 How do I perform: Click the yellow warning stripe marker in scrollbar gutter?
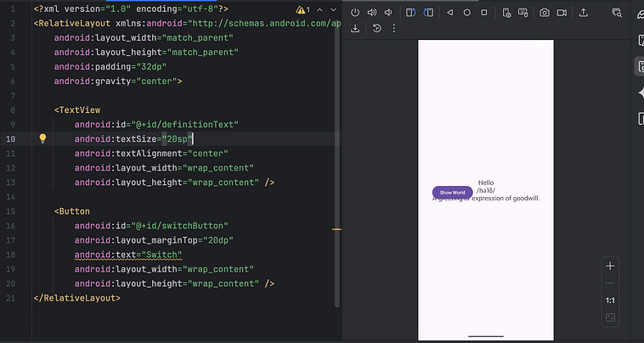[x=336, y=229]
